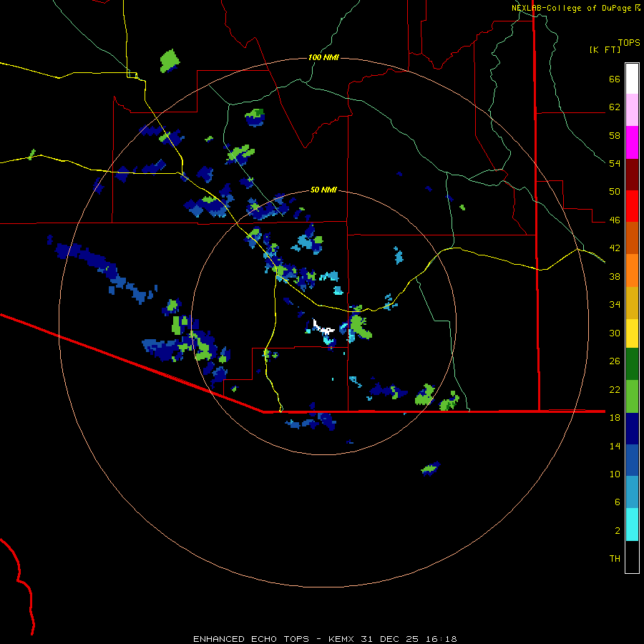Click the 54 legend value

pos(615,163)
